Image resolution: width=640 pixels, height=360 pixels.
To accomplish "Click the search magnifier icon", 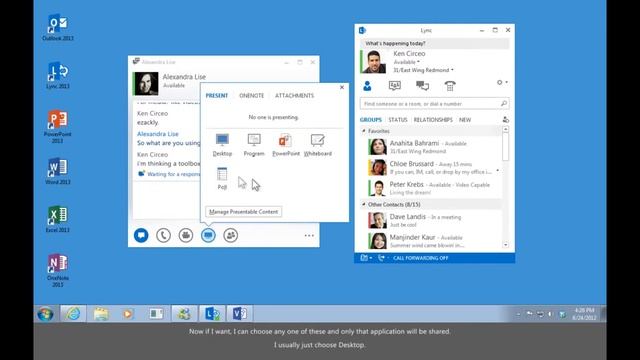I will pos(504,104).
